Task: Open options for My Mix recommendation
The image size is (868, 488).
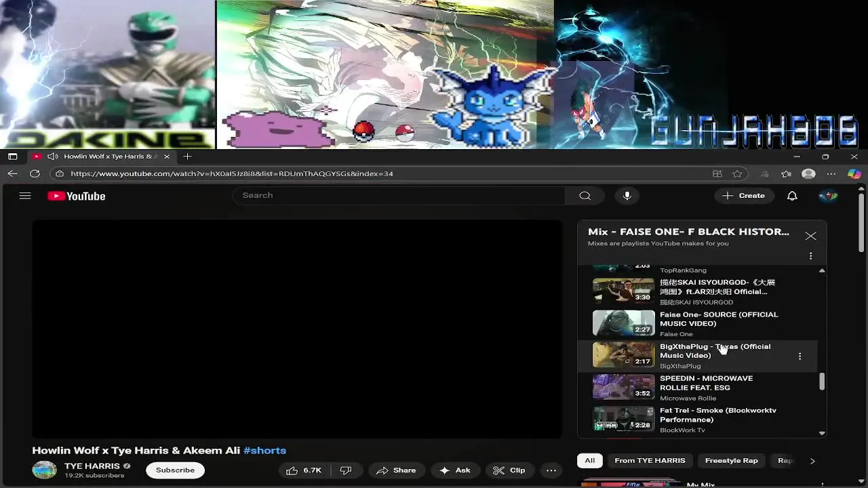Action: [823, 484]
